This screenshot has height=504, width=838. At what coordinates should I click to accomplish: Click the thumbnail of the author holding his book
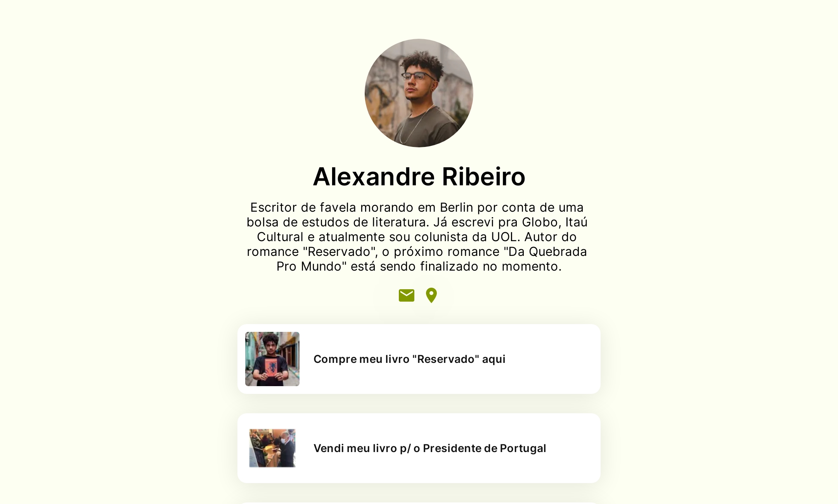click(272, 359)
